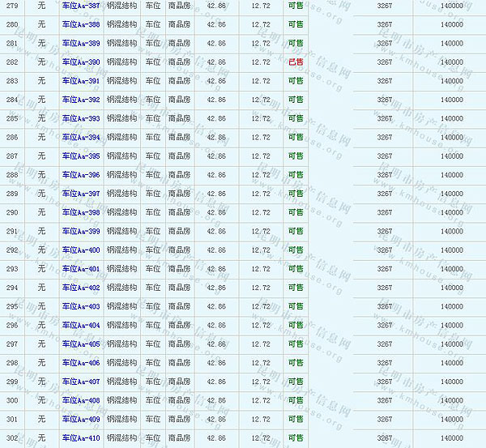Click the 140000 price in row 285
The height and width of the screenshot is (448, 486).
[x=452, y=118]
